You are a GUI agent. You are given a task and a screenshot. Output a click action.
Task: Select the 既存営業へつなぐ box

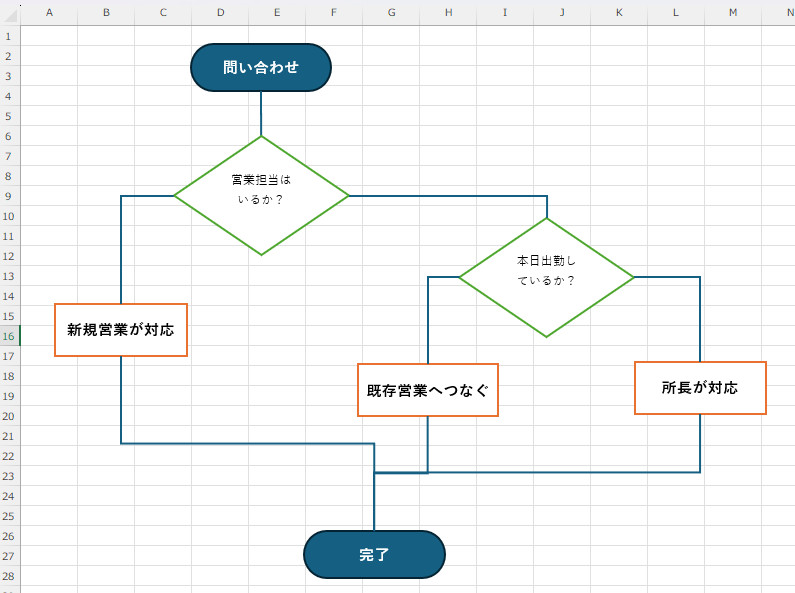428,390
